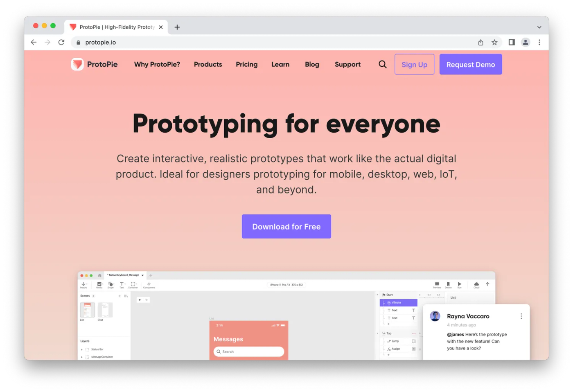
Task: Click the Container tool icon
Action: click(x=133, y=284)
